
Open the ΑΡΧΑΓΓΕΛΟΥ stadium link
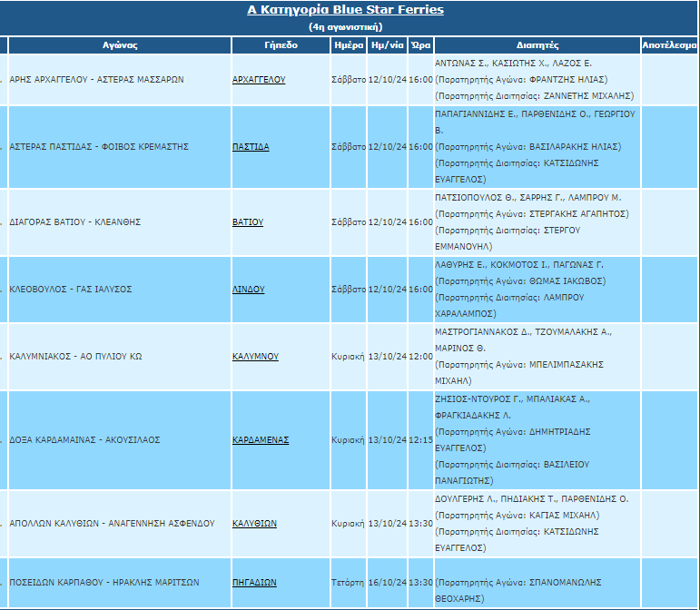[259, 80]
